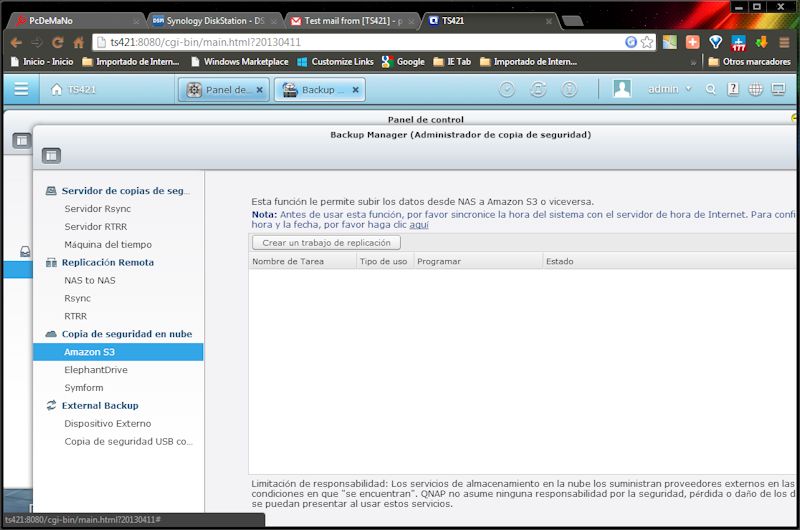Go forward in browser history
Screen dimensions: 800x530
(37, 42)
